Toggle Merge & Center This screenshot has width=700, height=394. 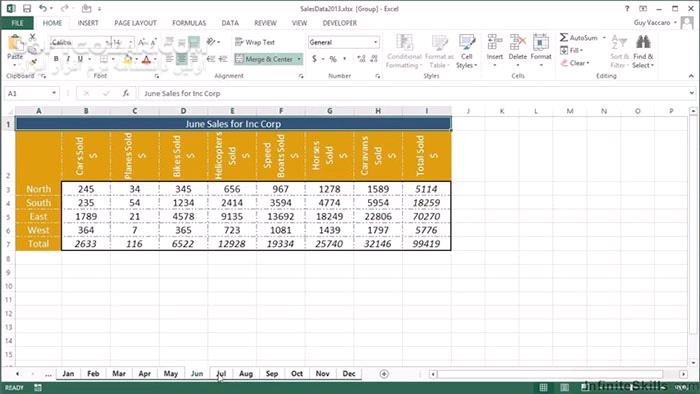tap(263, 59)
